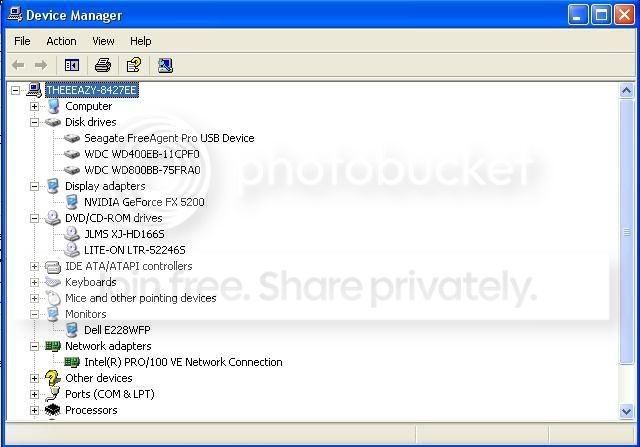Click the NVIDIA GeForce FX 5200 adapter icon

(72, 202)
